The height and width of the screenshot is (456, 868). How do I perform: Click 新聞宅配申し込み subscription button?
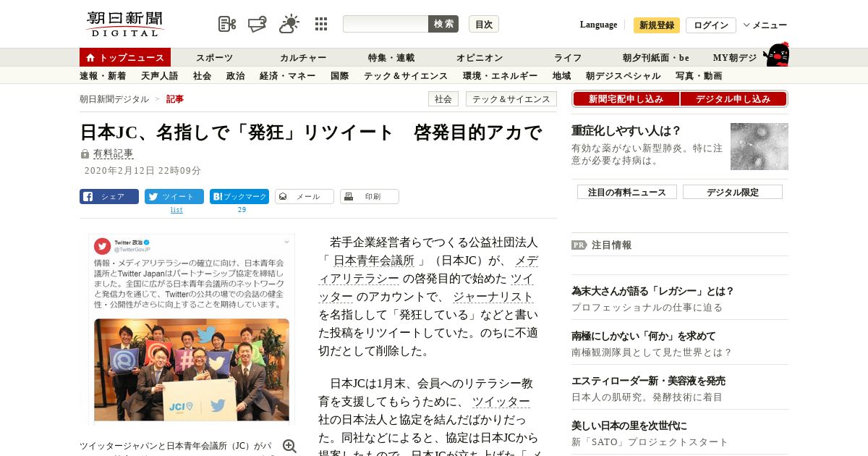(626, 99)
